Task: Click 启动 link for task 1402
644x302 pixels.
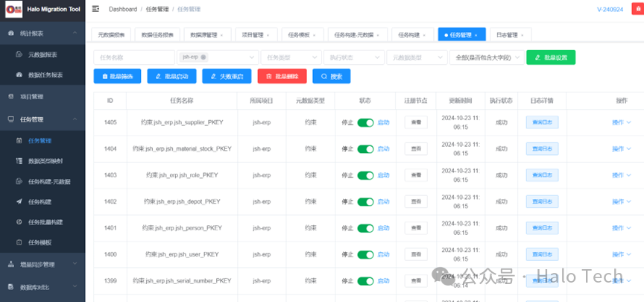Action: point(384,202)
